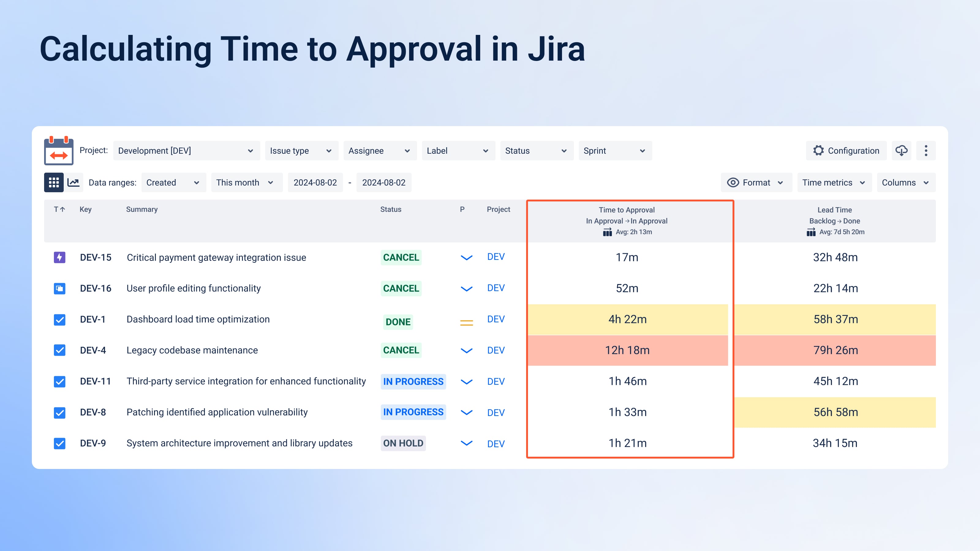Click yellow highlighted 4h 22m cell

(628, 319)
